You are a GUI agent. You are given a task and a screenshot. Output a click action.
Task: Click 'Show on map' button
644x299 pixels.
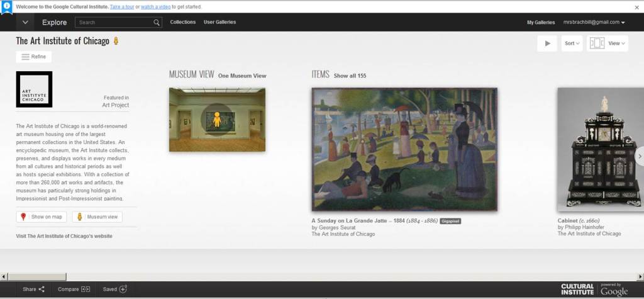pyautogui.click(x=41, y=217)
